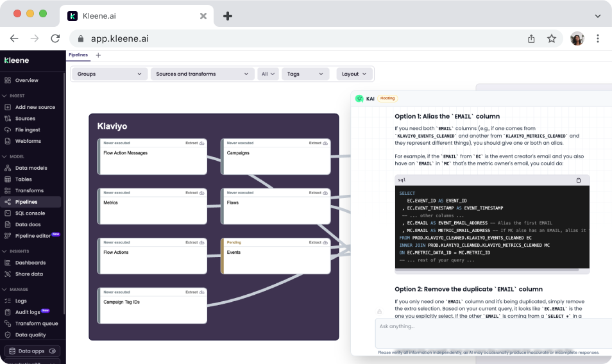This screenshot has height=364, width=612.
Task: Add a new app tab with plus
Action: pyautogui.click(x=98, y=55)
